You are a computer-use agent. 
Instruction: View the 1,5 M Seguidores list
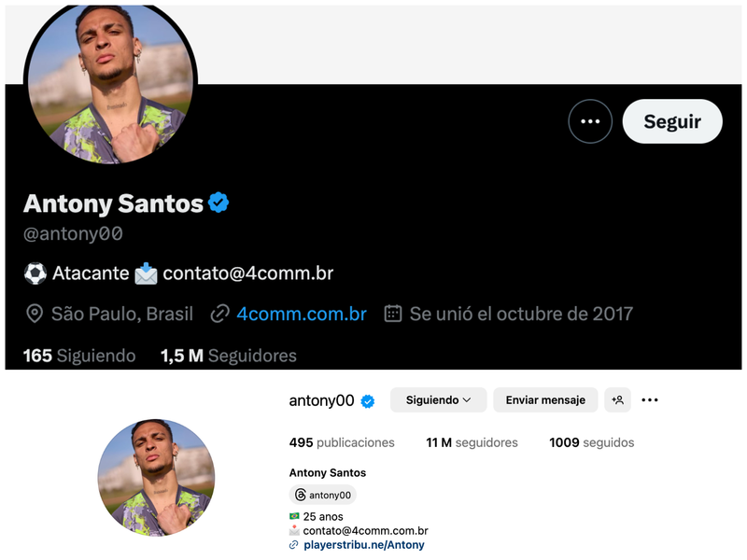click(x=228, y=356)
